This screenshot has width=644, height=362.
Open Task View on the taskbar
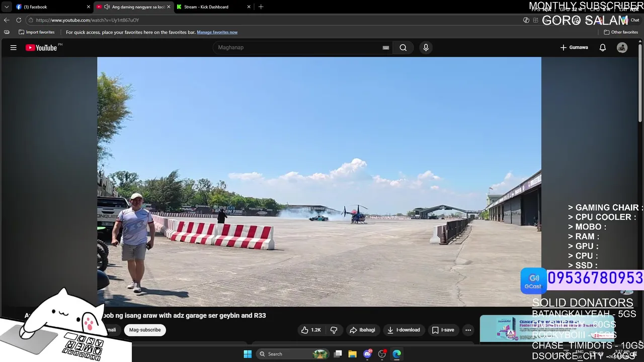pos(338,354)
